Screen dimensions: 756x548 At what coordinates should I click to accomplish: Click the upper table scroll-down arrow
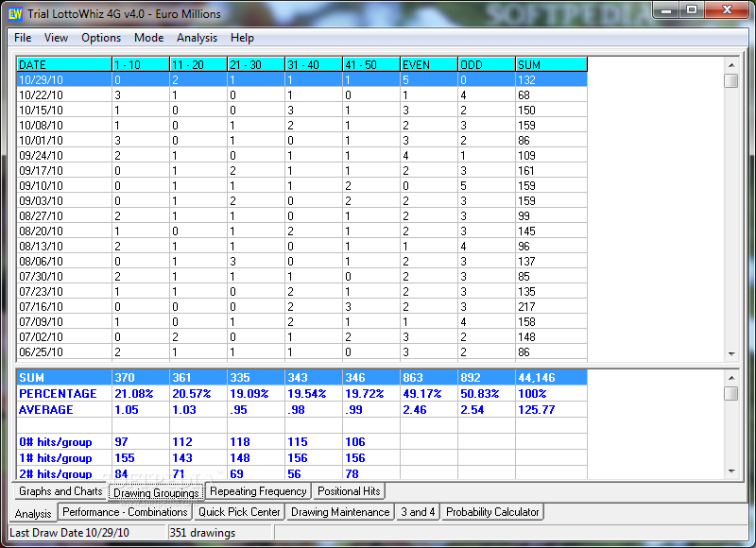tap(731, 353)
